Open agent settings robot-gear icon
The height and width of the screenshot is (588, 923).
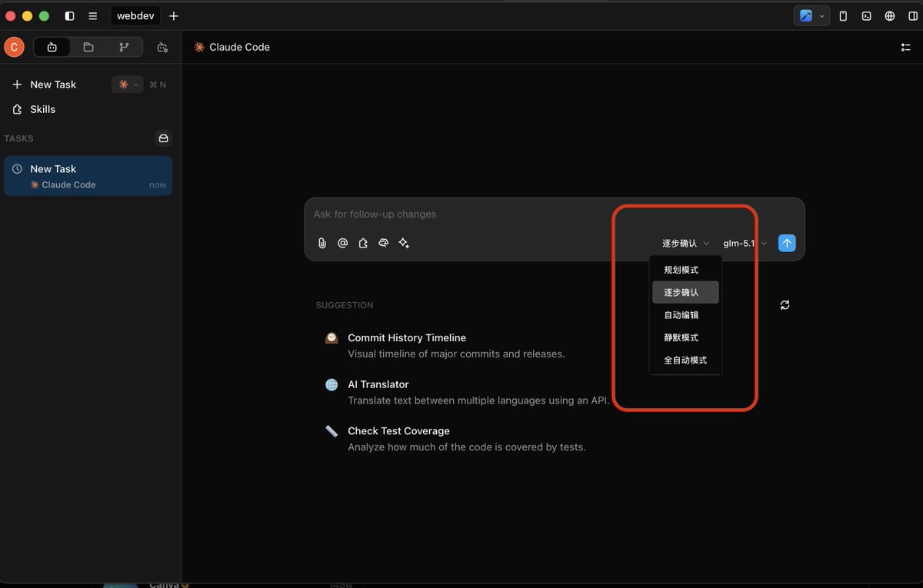(x=162, y=47)
